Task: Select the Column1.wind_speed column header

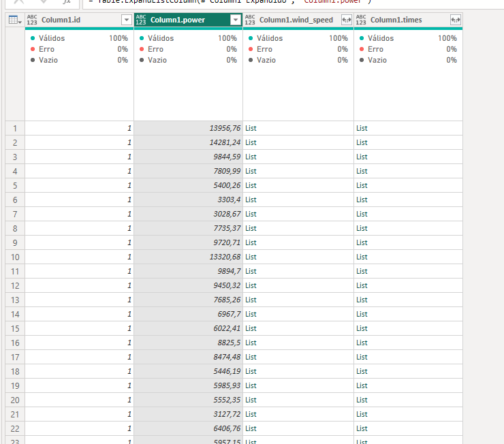Action: point(298,20)
